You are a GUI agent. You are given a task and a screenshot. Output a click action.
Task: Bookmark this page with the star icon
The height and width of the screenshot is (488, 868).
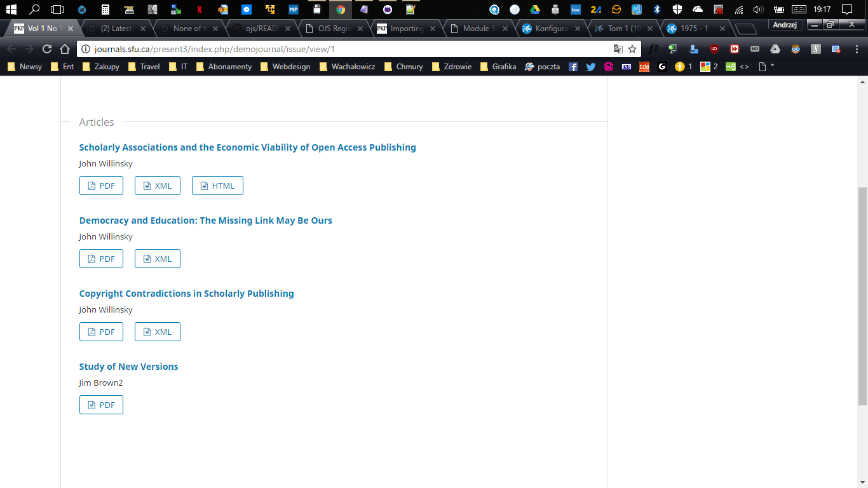point(632,50)
